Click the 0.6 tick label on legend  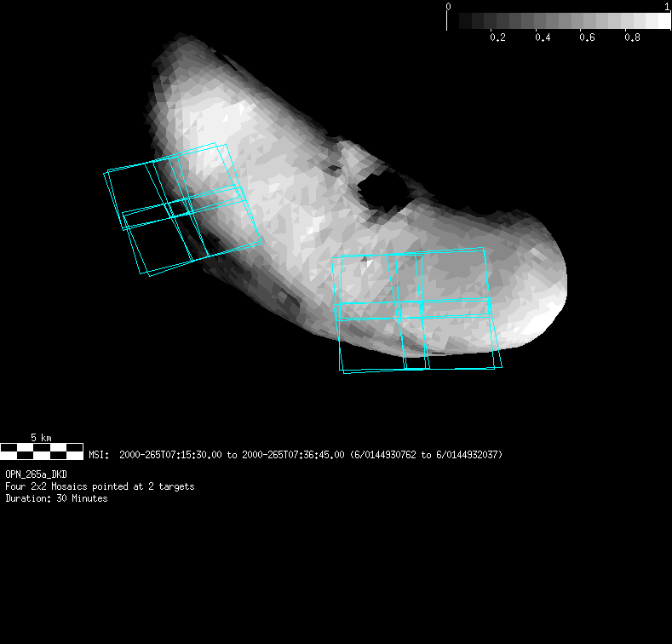587,37
